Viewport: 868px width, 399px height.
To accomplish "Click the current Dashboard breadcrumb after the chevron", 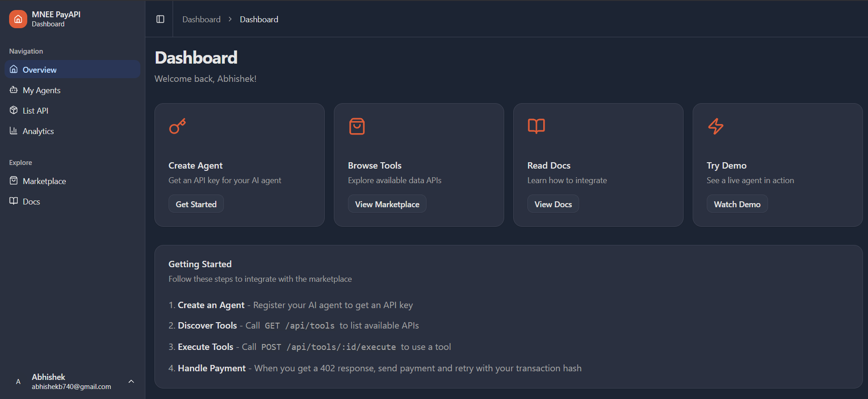I will coord(259,20).
